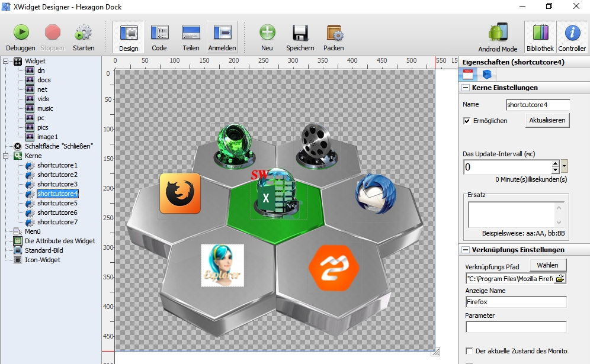The image size is (590, 364).
Task: Select the docs image item
Action: click(44, 80)
